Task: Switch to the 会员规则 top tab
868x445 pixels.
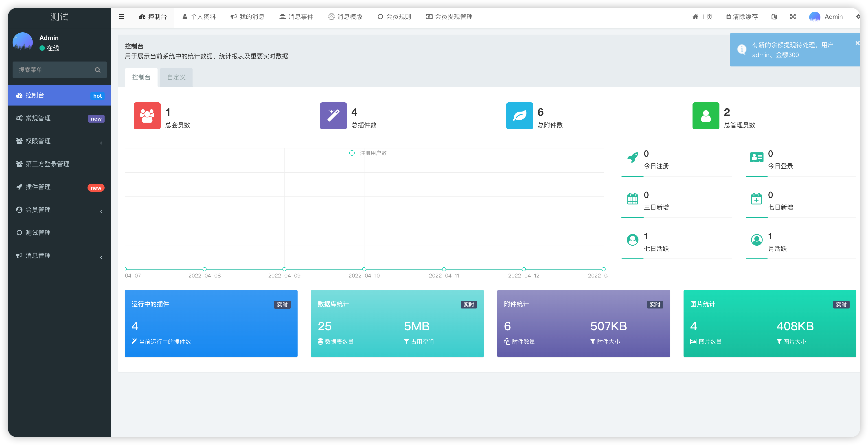Action: click(394, 17)
